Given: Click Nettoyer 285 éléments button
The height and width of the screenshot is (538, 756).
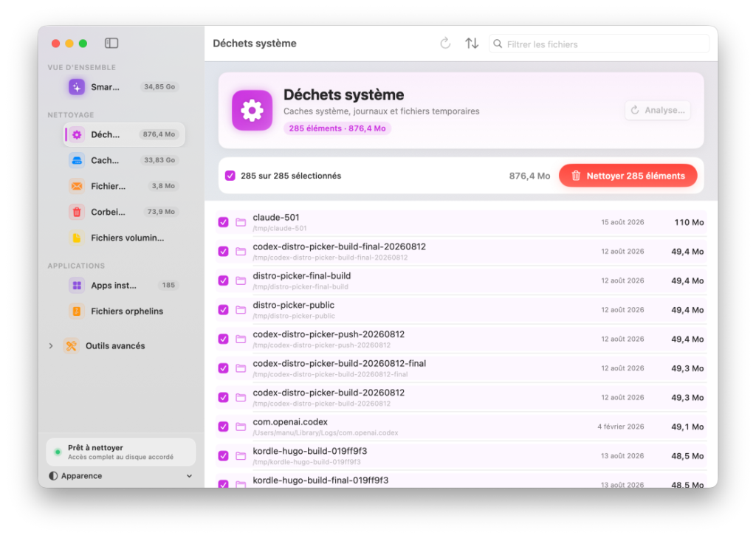Looking at the screenshot, I should click(x=628, y=176).
